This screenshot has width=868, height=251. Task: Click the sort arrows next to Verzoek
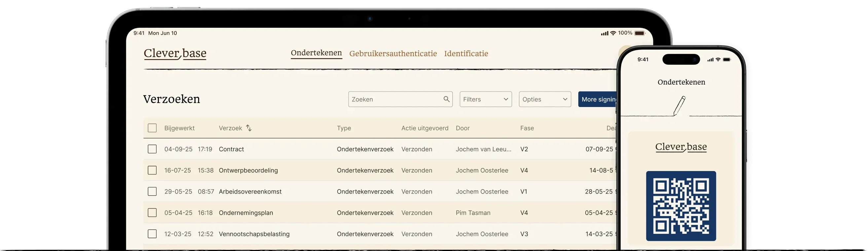pyautogui.click(x=249, y=128)
